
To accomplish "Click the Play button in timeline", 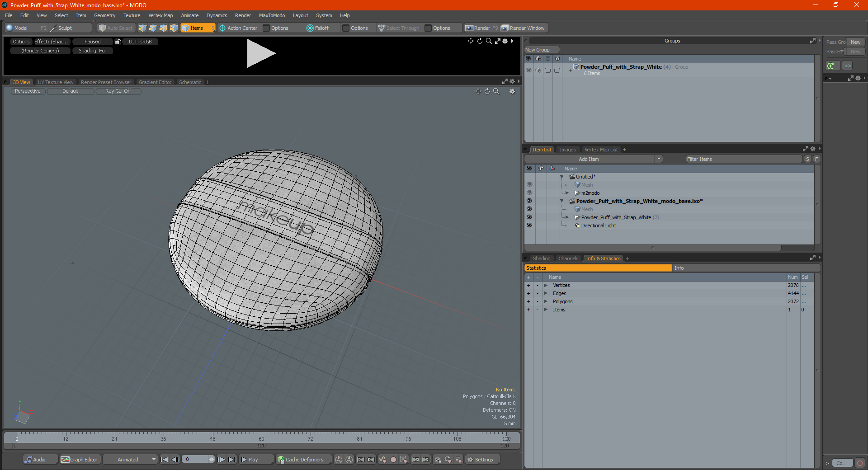I will tap(256, 460).
